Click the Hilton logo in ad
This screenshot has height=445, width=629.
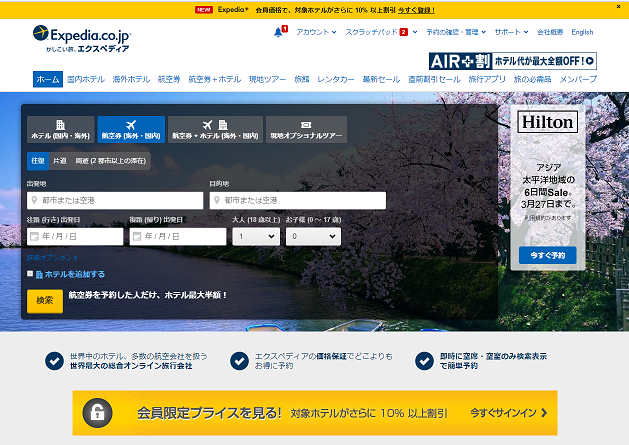(x=548, y=122)
